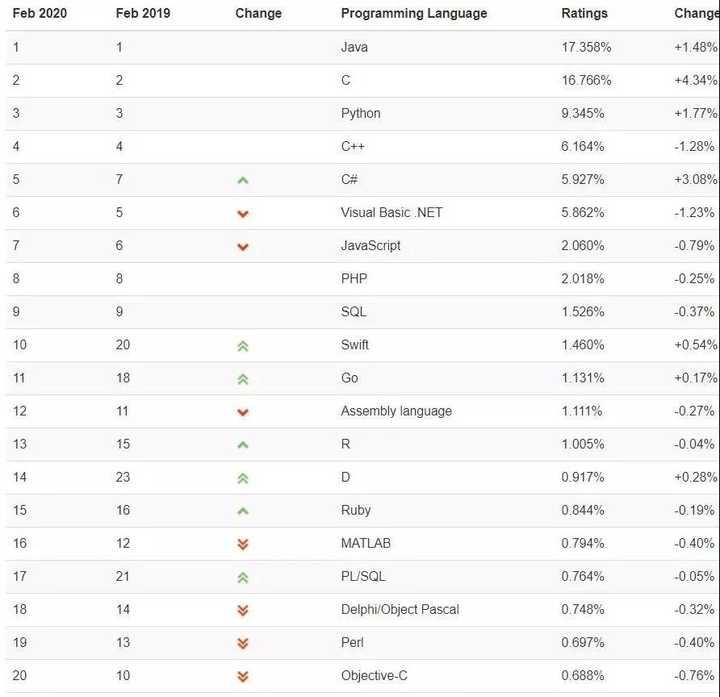Click the green up arrow beside C#
Viewport: 720px width, 697px height.
coord(242,181)
